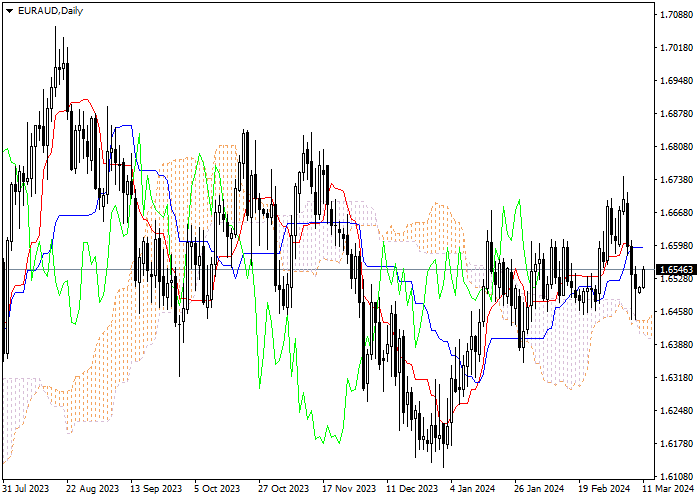Click the 1.66680 price axis label
The height and width of the screenshot is (500, 700).
click(676, 212)
